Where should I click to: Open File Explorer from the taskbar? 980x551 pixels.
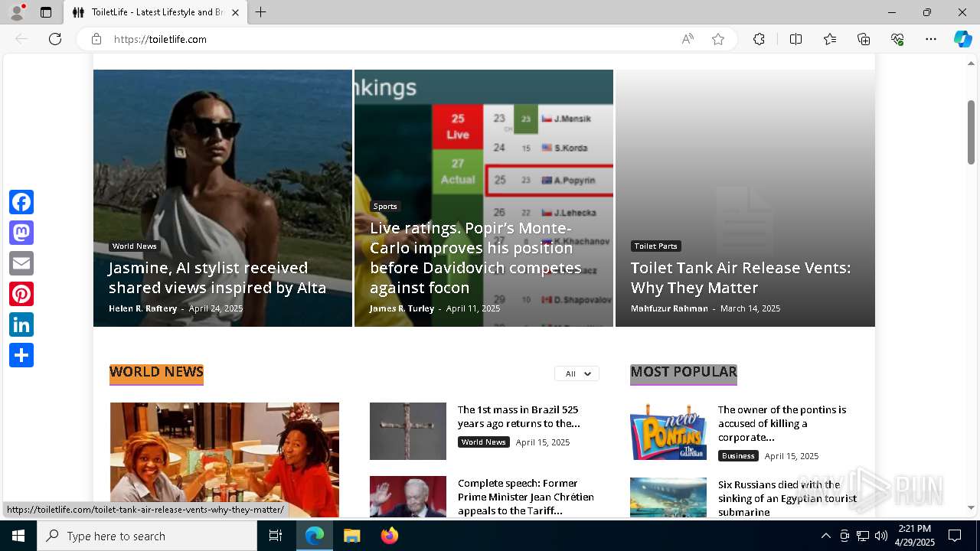pyautogui.click(x=351, y=536)
